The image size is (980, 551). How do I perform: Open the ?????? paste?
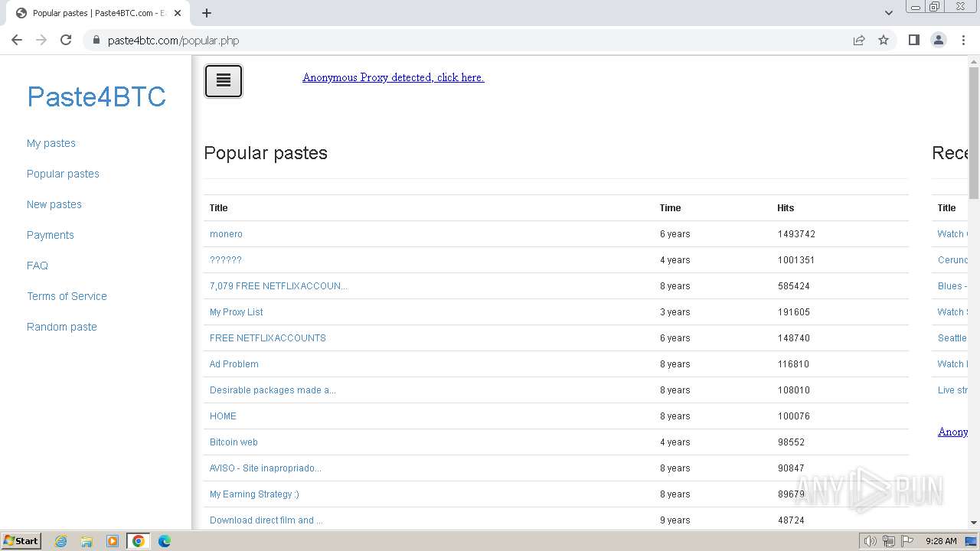226,260
